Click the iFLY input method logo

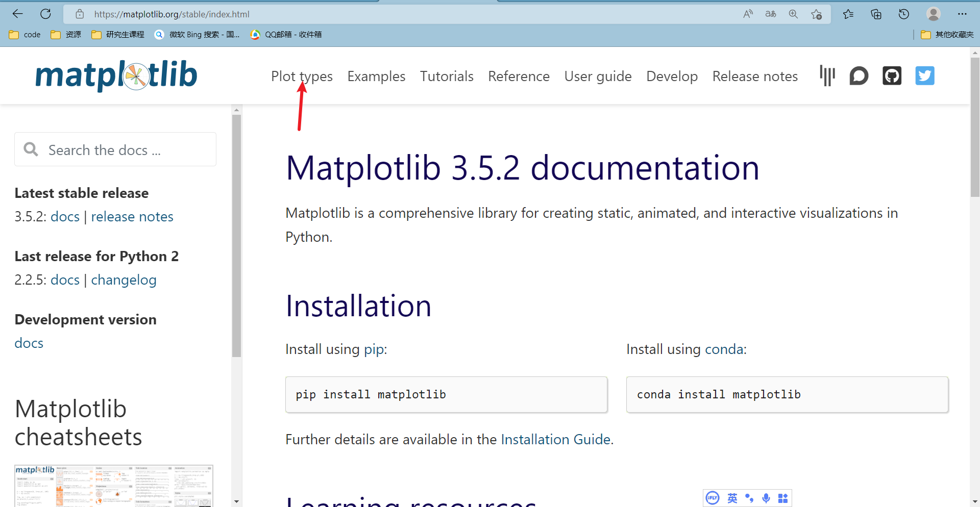point(713,498)
